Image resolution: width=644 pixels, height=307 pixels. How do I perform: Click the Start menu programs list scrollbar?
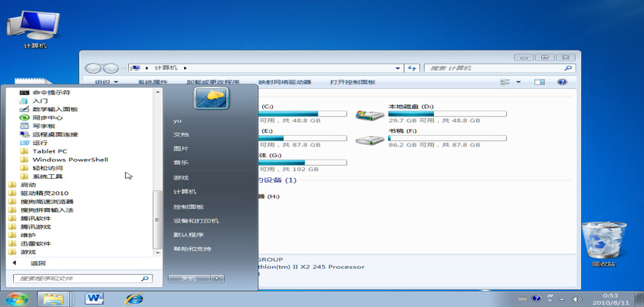[x=158, y=169]
